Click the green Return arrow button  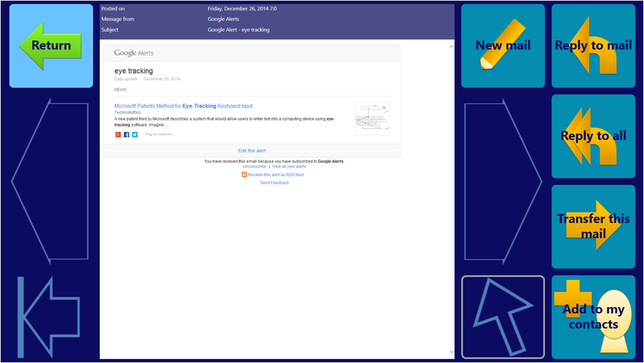click(x=51, y=46)
